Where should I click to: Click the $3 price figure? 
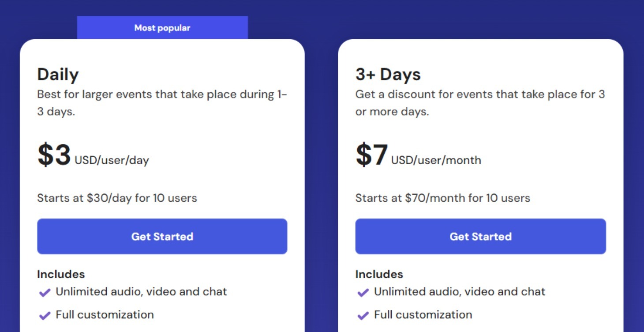(54, 155)
